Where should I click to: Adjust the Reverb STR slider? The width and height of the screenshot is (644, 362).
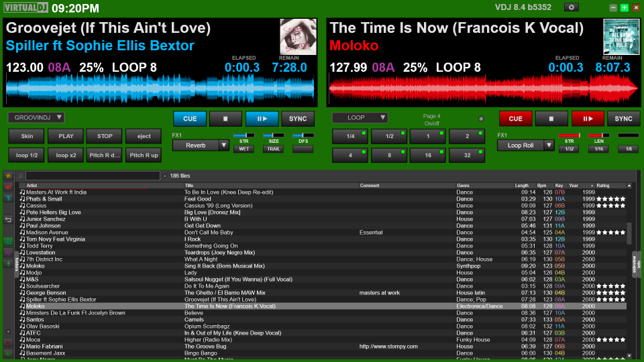(x=244, y=136)
